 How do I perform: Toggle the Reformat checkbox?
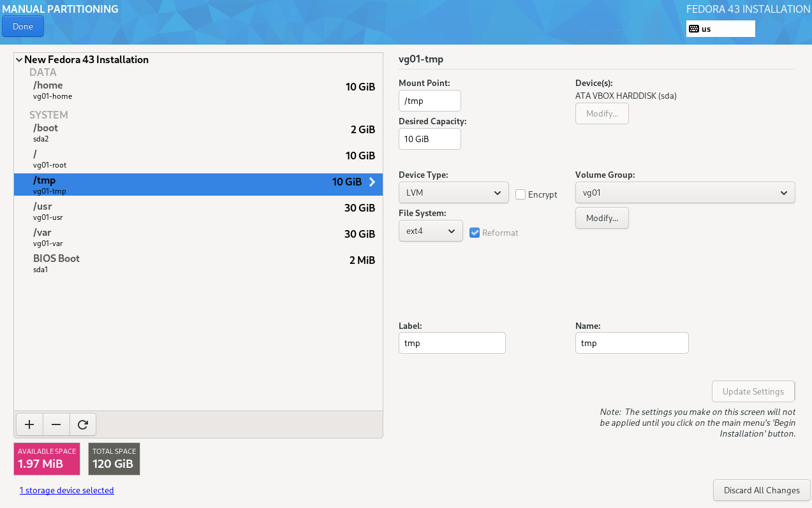click(475, 233)
